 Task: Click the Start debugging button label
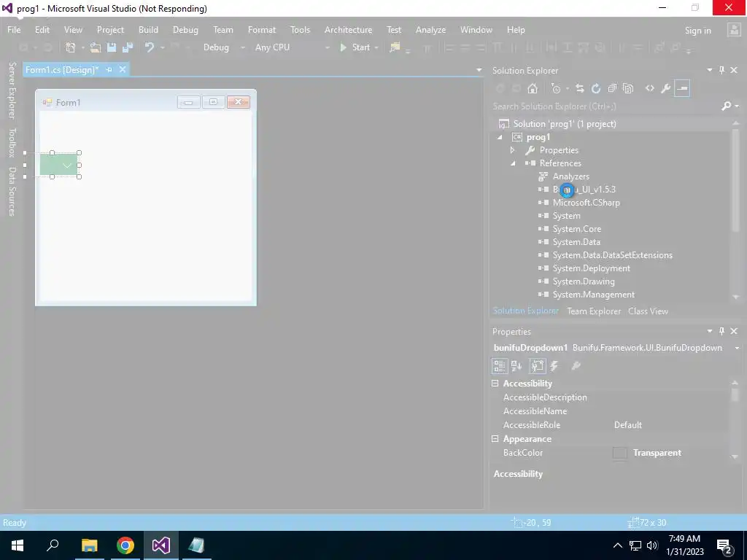pyautogui.click(x=360, y=47)
